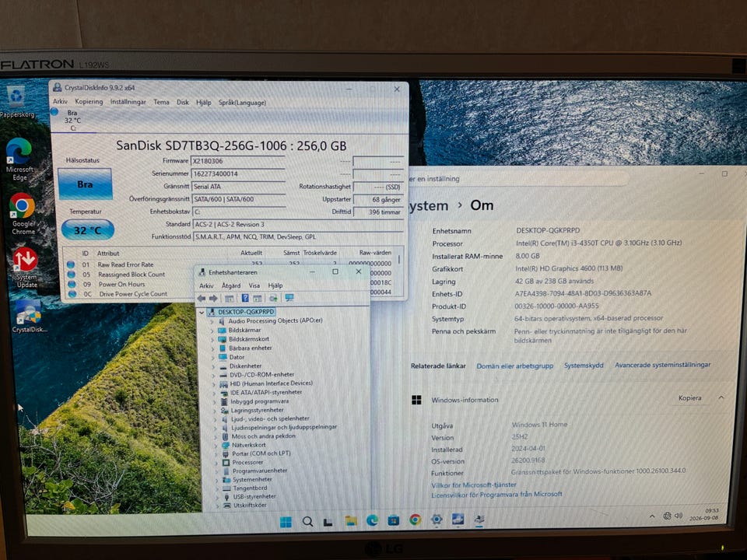The width and height of the screenshot is (747, 560).
Task: Open Disk menu in CrystalDiskInfo
Action: click(x=182, y=103)
